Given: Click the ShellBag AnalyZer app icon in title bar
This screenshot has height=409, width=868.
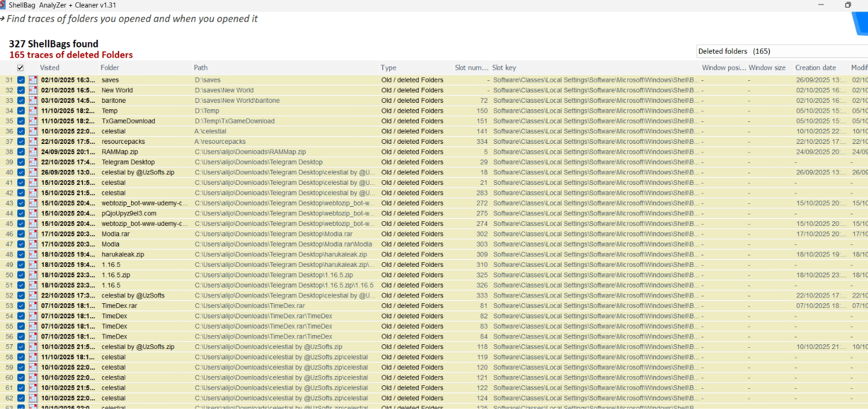Looking at the screenshot, I should click(3, 5).
